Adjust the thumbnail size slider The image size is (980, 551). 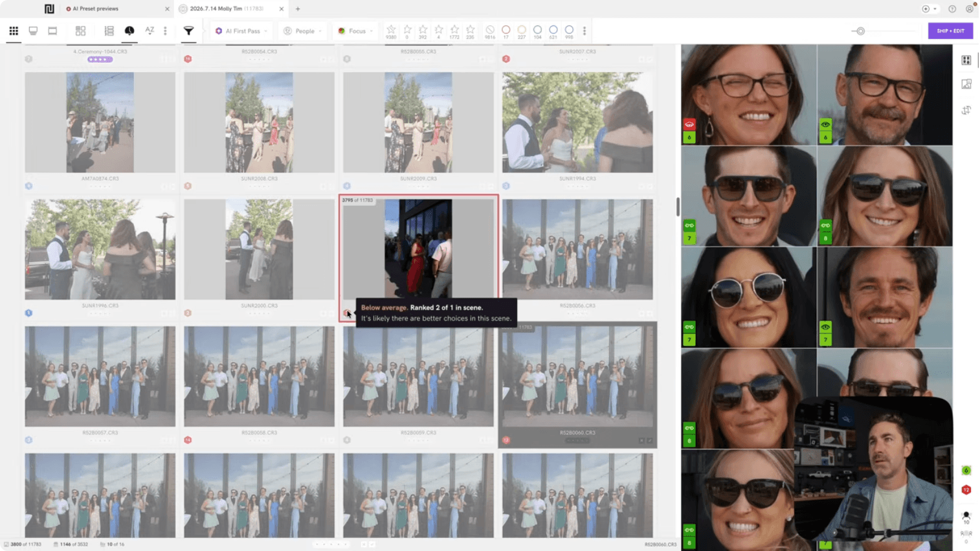pos(860,31)
